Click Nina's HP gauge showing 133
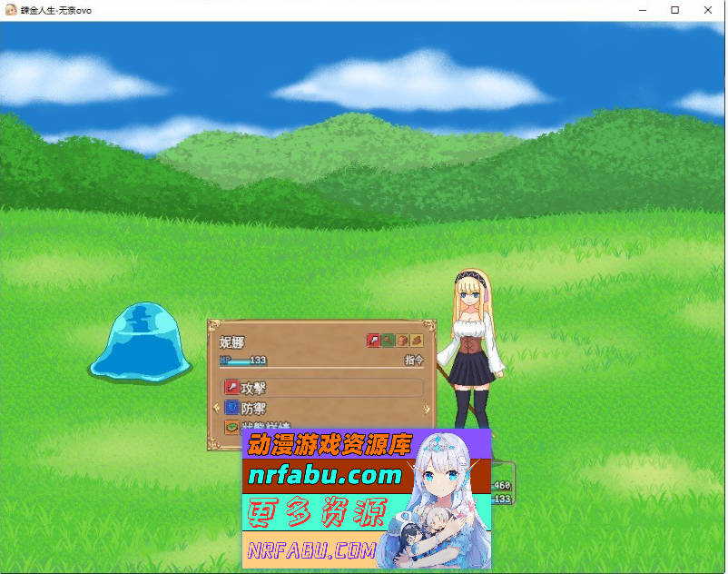 [241, 361]
